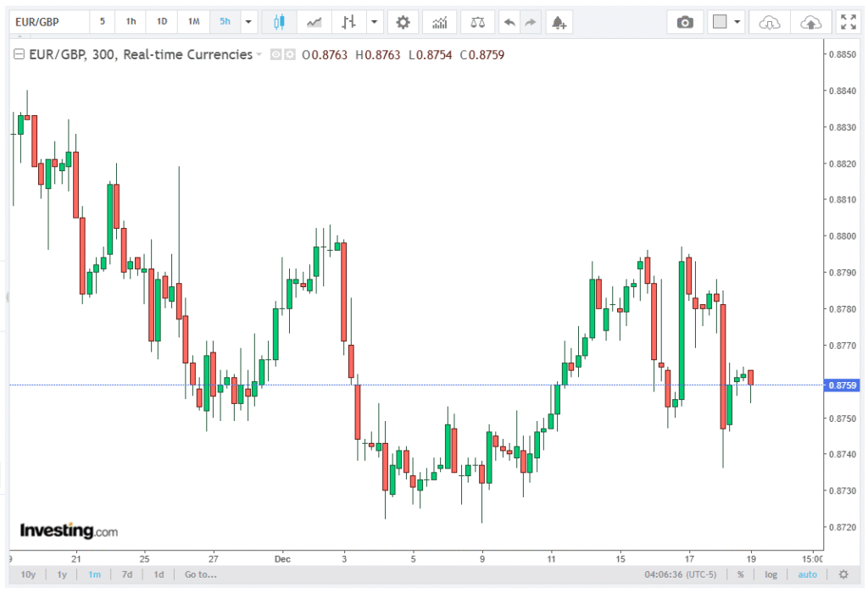Select the candlestick chart style icon
The image size is (868, 593).
point(279,22)
